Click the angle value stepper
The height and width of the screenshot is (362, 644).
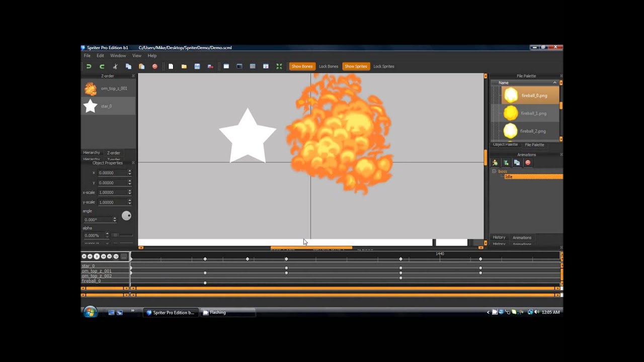115,220
